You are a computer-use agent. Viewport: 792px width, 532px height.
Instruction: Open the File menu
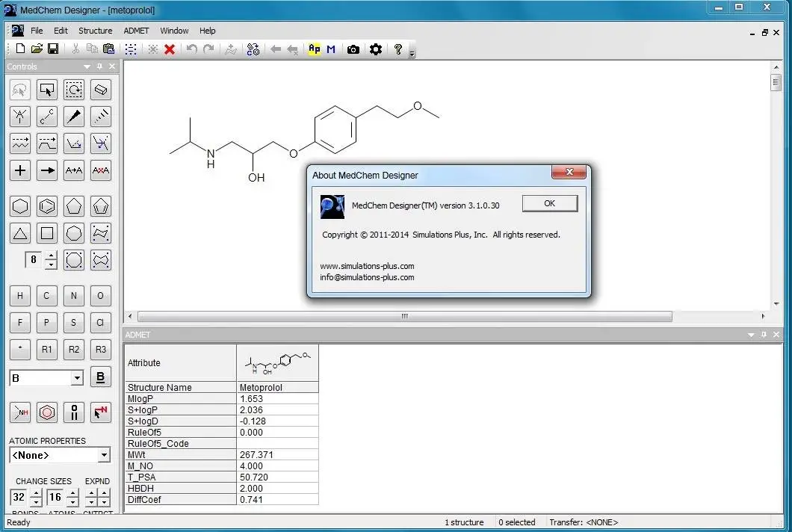click(x=37, y=31)
